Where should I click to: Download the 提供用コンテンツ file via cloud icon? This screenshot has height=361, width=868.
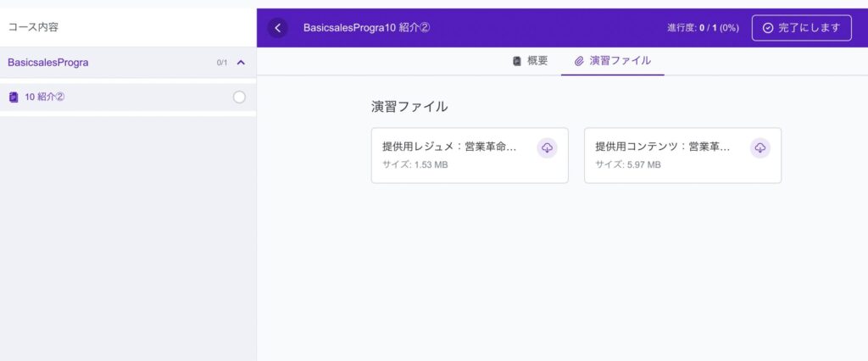click(760, 148)
